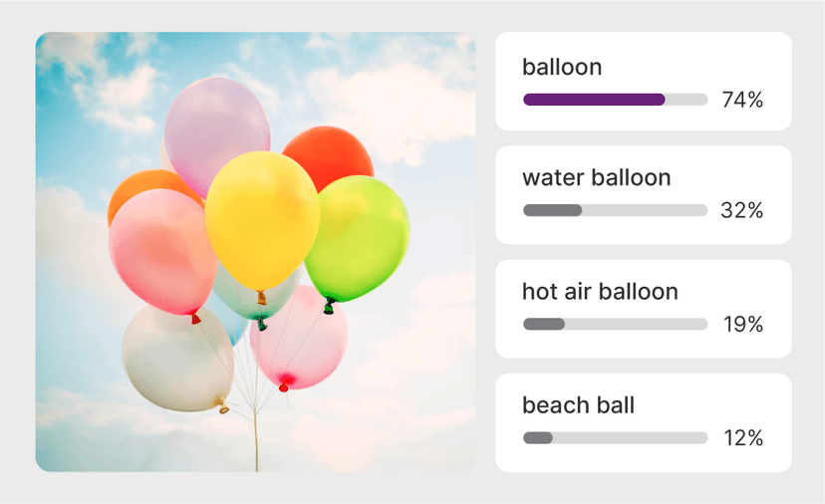Click the hot air balloon confidence bar
Screen dimensions: 825x504
coord(615,324)
